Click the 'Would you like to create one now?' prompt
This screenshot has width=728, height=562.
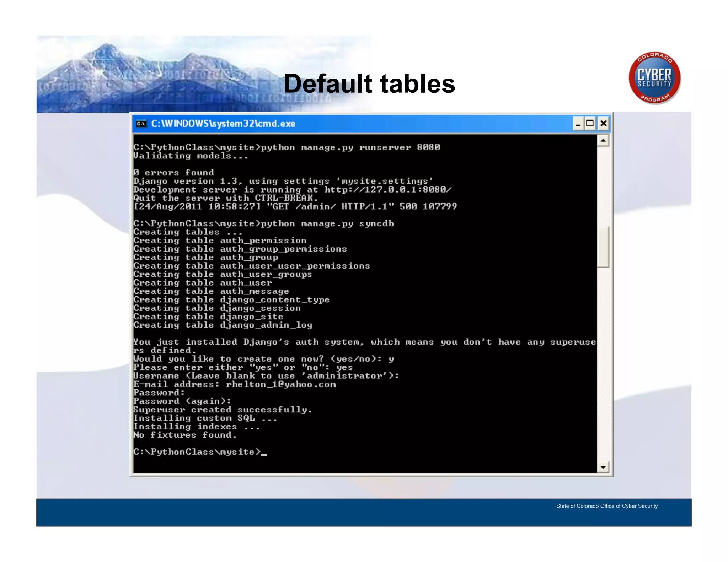[x=264, y=359]
